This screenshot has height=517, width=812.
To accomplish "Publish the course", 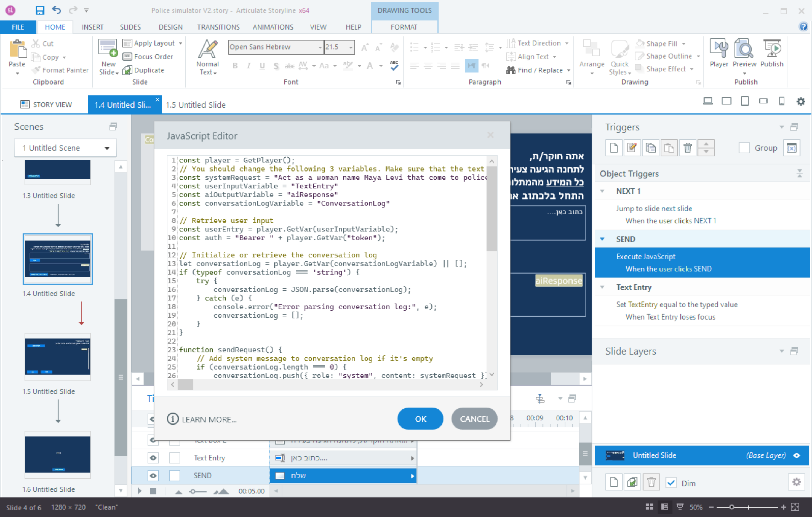I will (x=772, y=53).
